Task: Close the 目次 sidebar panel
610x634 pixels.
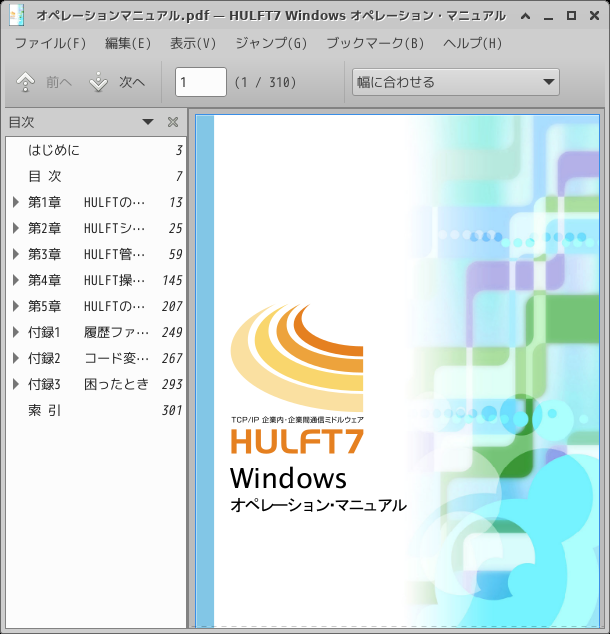Action: [173, 122]
